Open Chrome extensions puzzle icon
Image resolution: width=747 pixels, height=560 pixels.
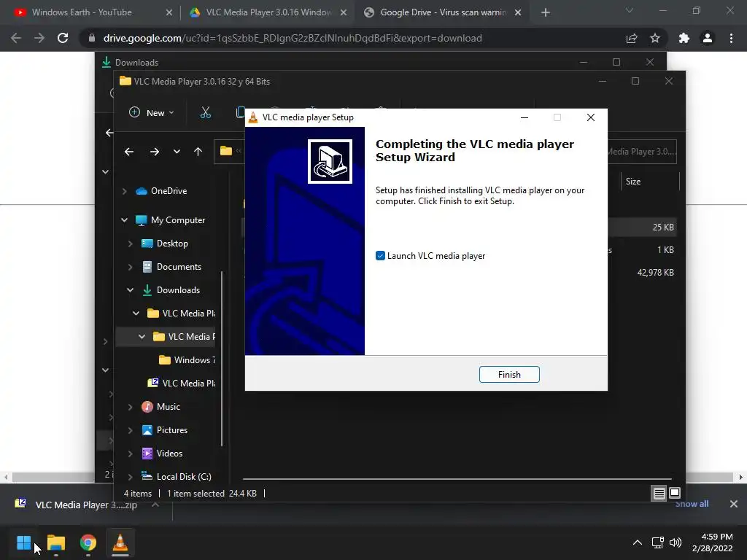684,38
